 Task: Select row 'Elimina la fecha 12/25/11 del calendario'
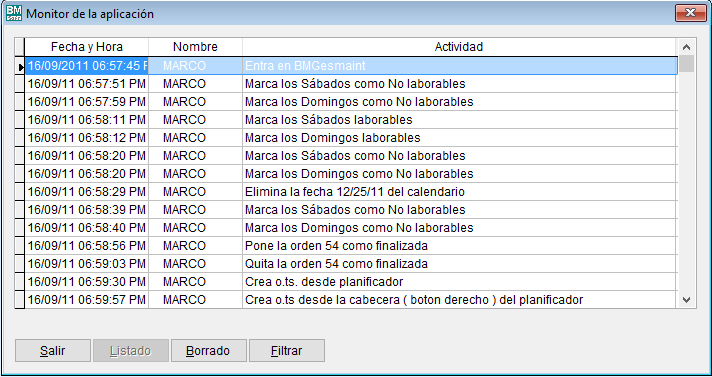coord(351,192)
